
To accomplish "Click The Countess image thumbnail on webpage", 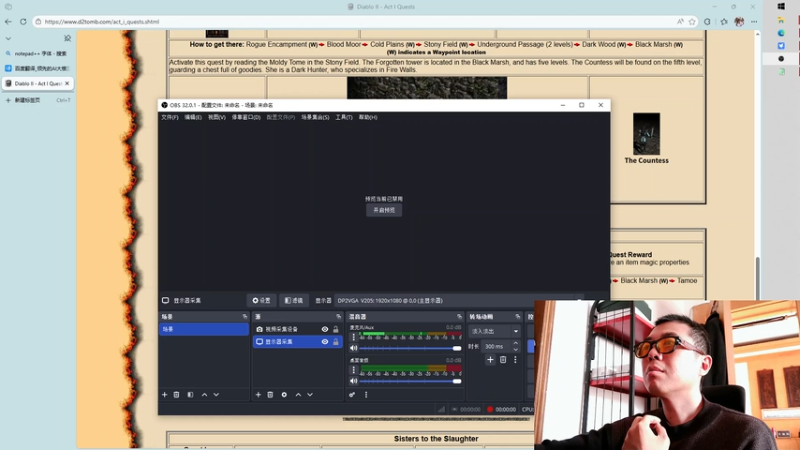I will click(x=646, y=134).
